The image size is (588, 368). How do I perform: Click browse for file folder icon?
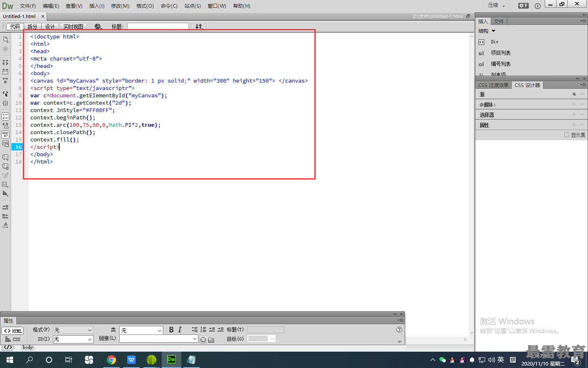click(x=211, y=340)
